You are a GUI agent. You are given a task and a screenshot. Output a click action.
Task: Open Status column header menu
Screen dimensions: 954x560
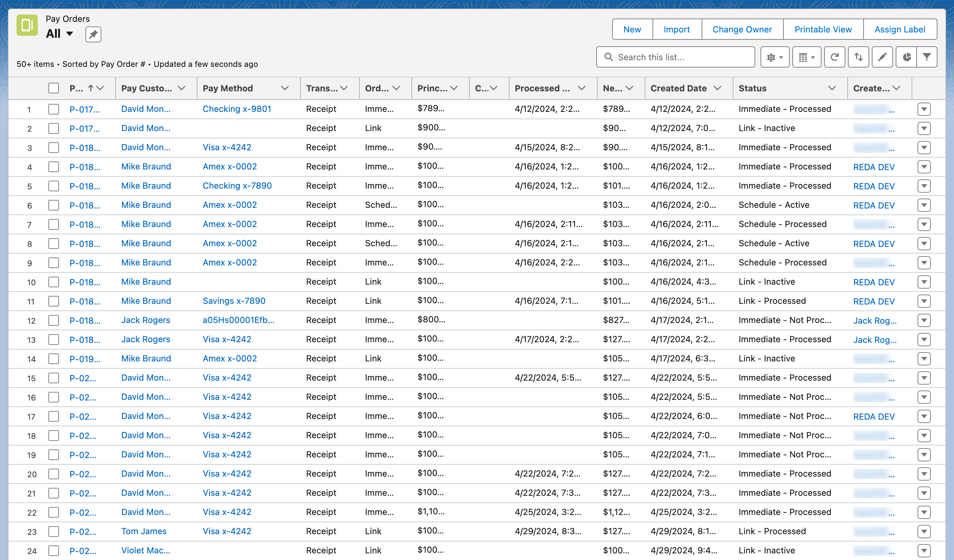832,88
